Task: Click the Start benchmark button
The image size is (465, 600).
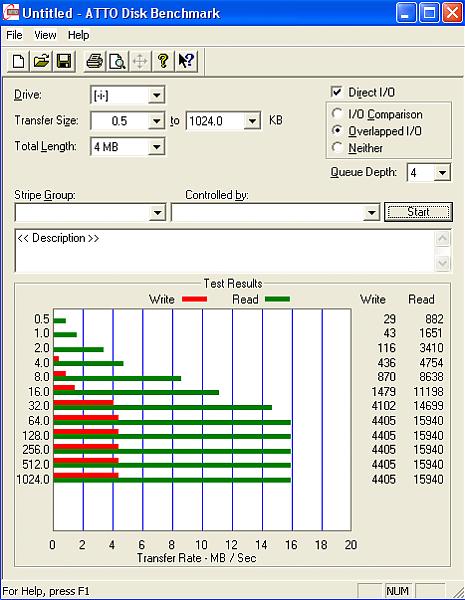Action: (x=418, y=212)
